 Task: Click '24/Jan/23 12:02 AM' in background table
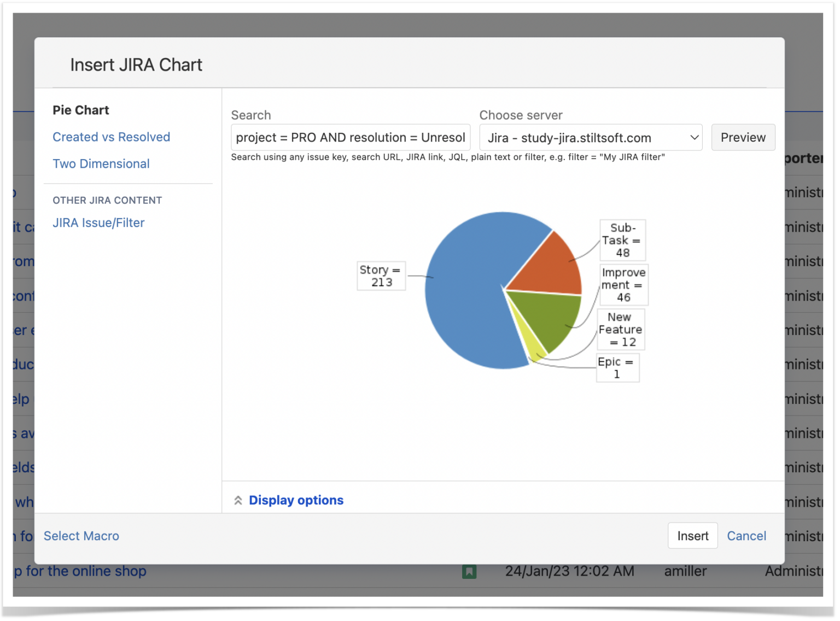click(x=569, y=571)
